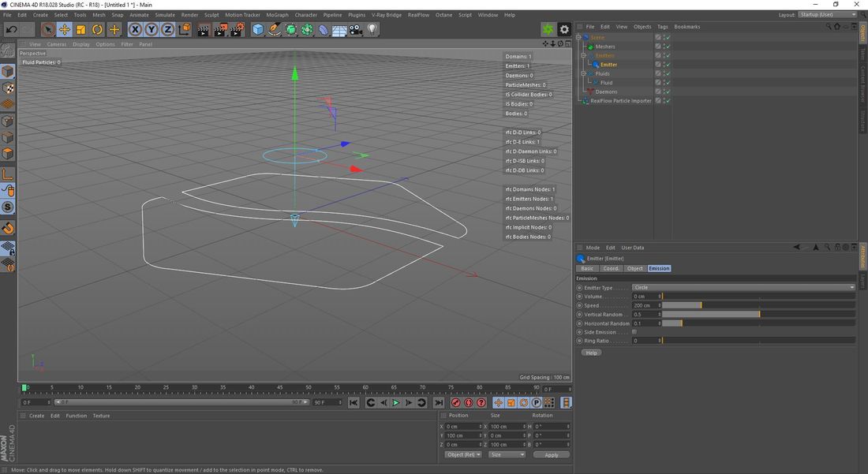Switch to the Coord. tab
The width and height of the screenshot is (868, 474).
[611, 269]
